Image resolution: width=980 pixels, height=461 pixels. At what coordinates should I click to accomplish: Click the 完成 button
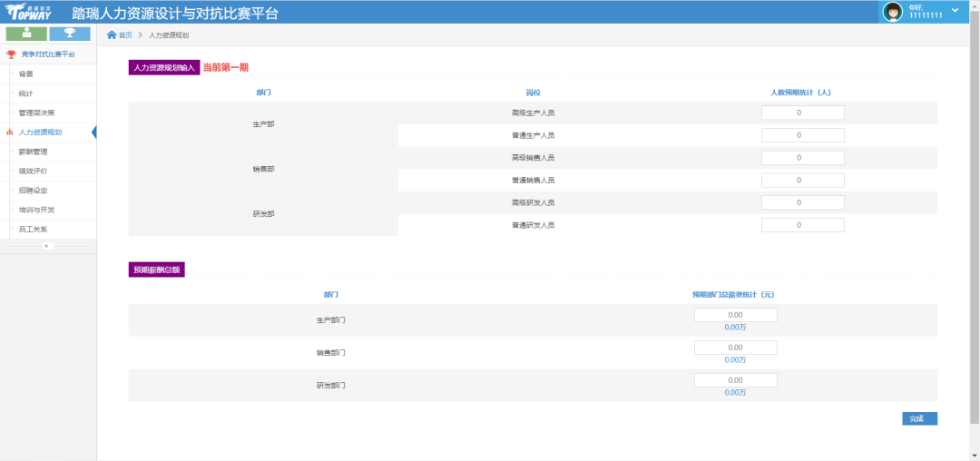point(918,418)
